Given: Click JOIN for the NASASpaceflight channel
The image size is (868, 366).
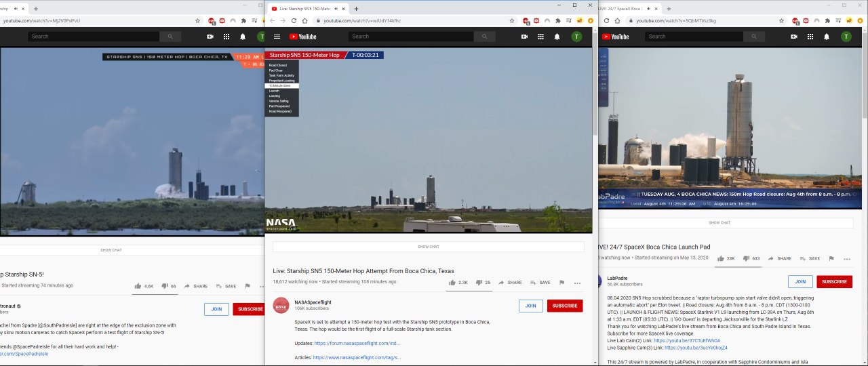Looking at the screenshot, I should coord(530,306).
